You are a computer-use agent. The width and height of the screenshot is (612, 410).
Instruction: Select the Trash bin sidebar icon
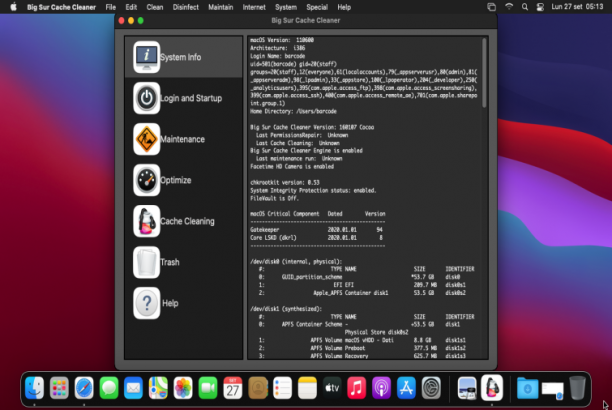pyautogui.click(x=146, y=262)
